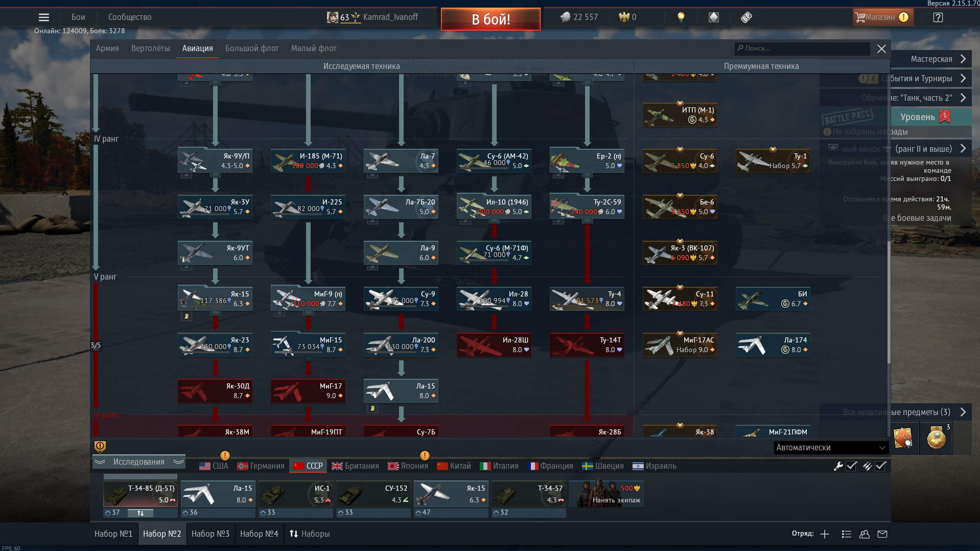The image size is (980, 551).
Task: Click the yellow warning shield icon
Action: coord(100,447)
